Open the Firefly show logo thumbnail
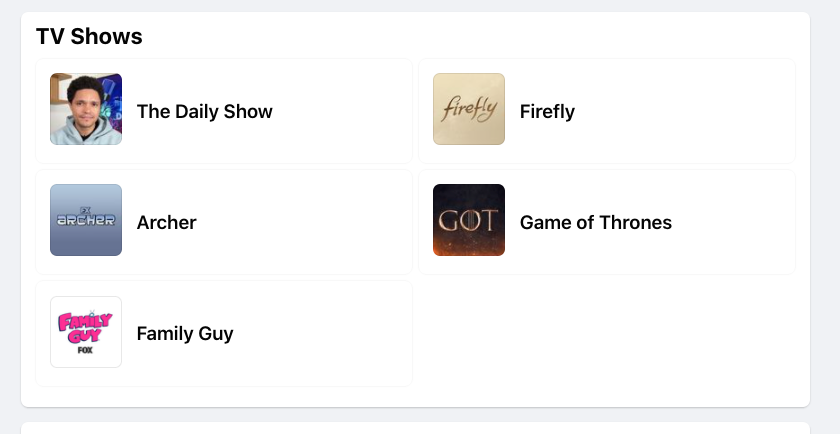This screenshot has width=840, height=434. (x=469, y=109)
